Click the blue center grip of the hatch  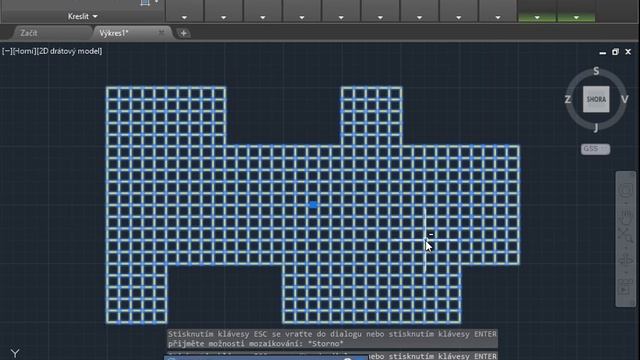pos(313,205)
